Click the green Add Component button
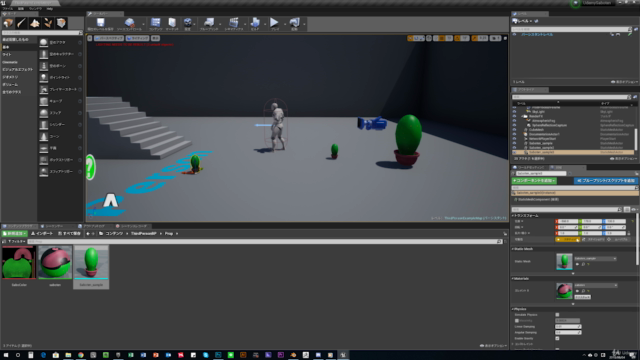The width and height of the screenshot is (640, 360). [x=534, y=180]
